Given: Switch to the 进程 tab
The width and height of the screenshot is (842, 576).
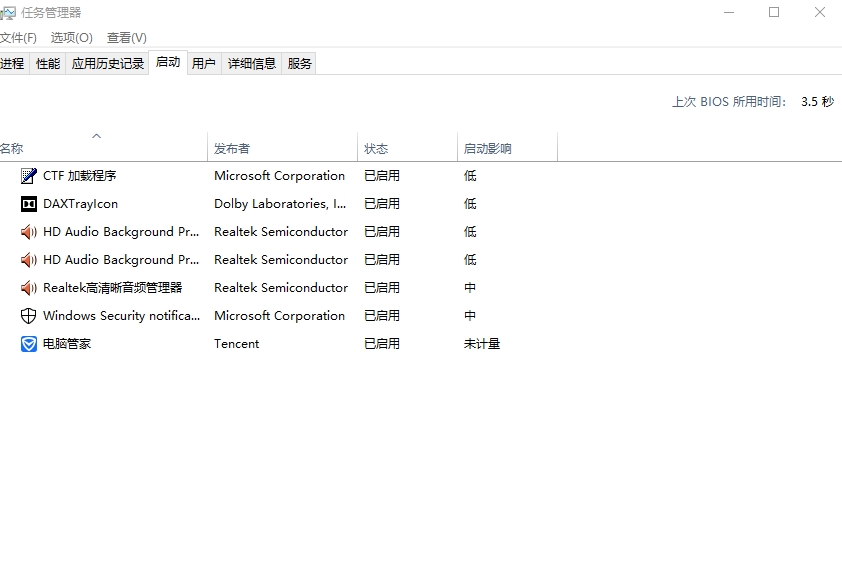Looking at the screenshot, I should pos(13,63).
